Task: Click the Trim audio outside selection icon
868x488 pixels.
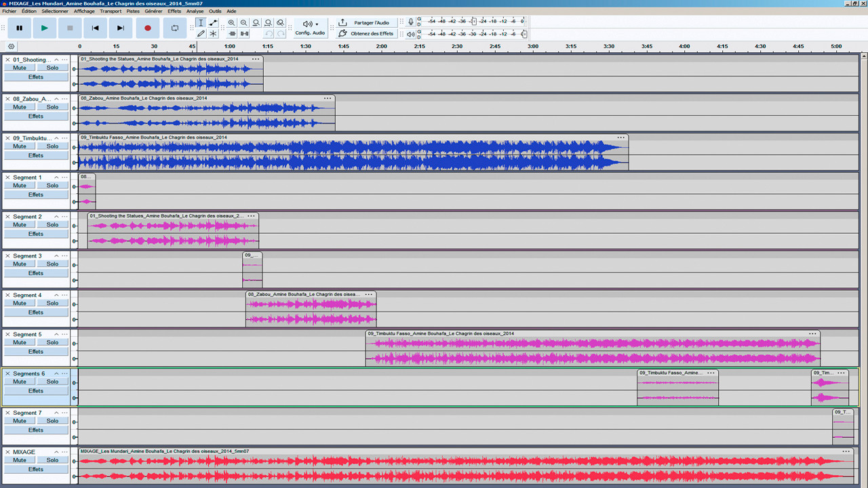Action: pos(231,33)
